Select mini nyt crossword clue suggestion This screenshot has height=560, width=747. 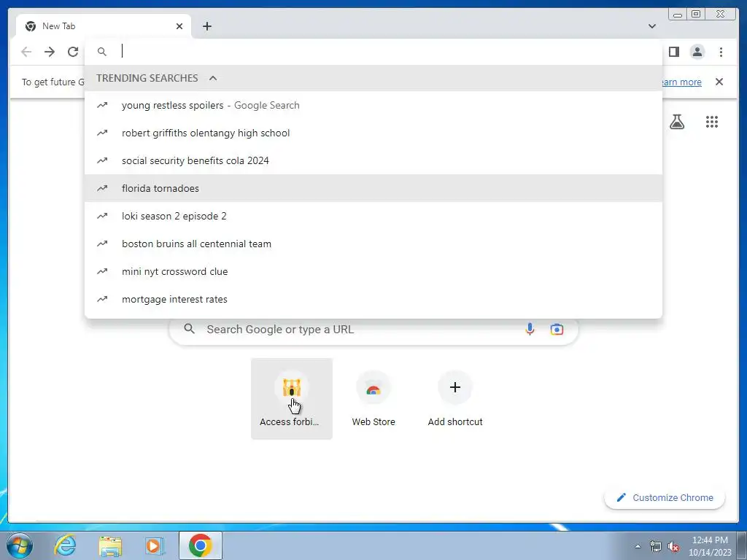(373, 271)
